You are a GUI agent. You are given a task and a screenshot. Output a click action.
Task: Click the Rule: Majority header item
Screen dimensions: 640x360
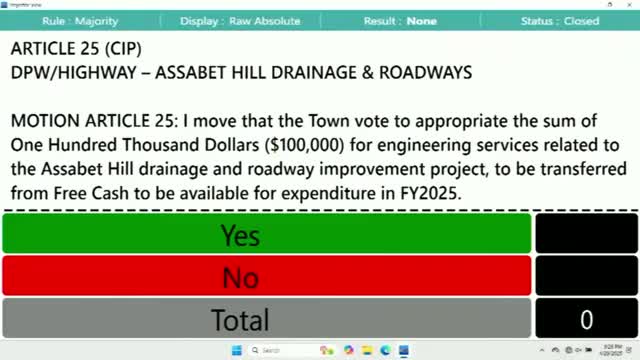pyautogui.click(x=80, y=21)
